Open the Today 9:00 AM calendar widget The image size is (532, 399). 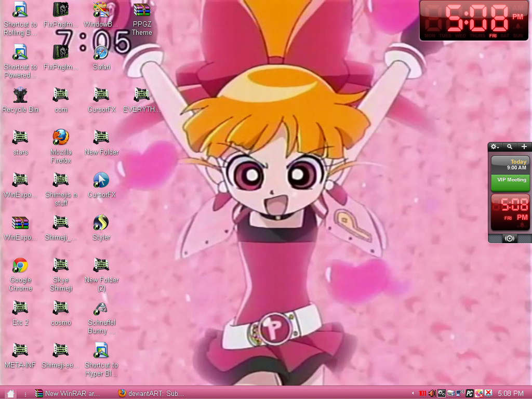point(510,165)
